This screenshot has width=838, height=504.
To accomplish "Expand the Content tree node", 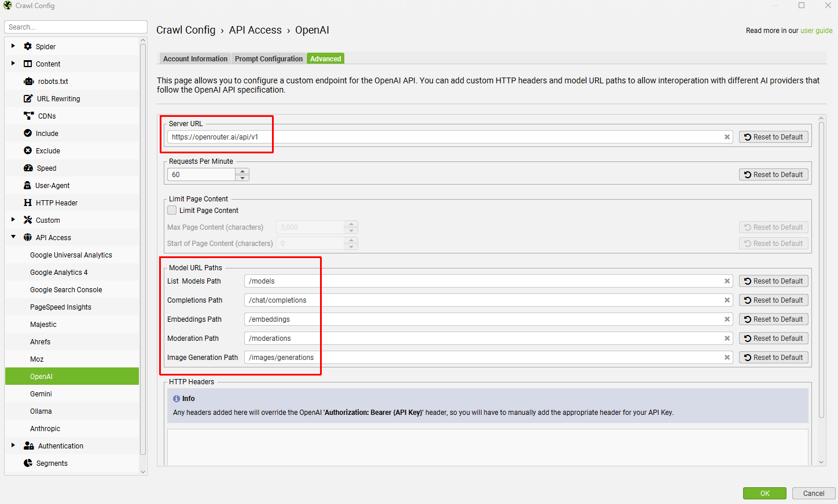I will point(13,63).
